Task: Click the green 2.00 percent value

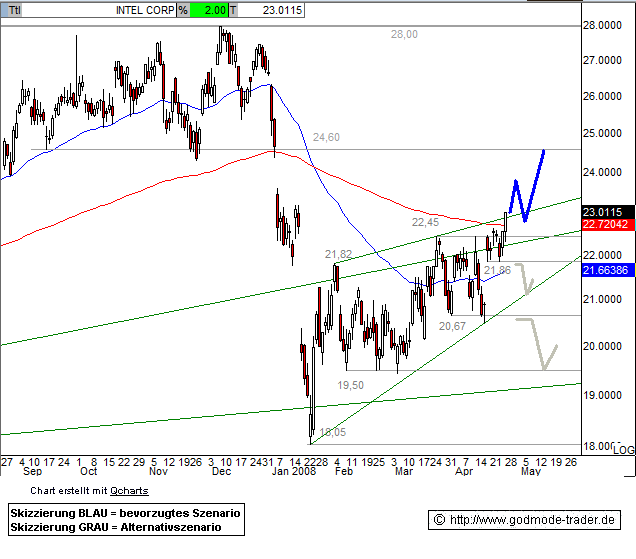Action: 209,10
